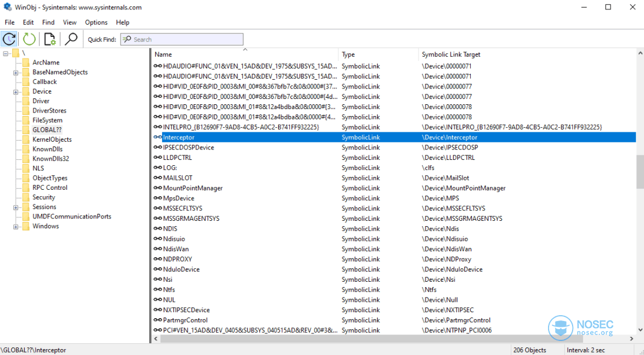The height and width of the screenshot is (355, 644).
Task: Select the NduloDevice row
Action: tap(394, 269)
